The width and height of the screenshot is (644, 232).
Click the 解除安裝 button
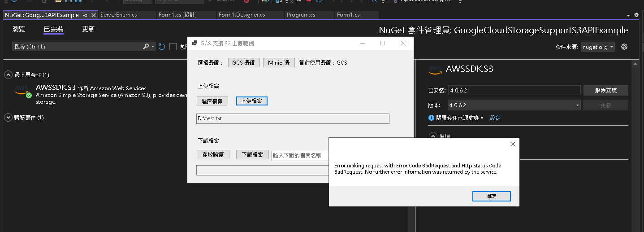click(605, 90)
